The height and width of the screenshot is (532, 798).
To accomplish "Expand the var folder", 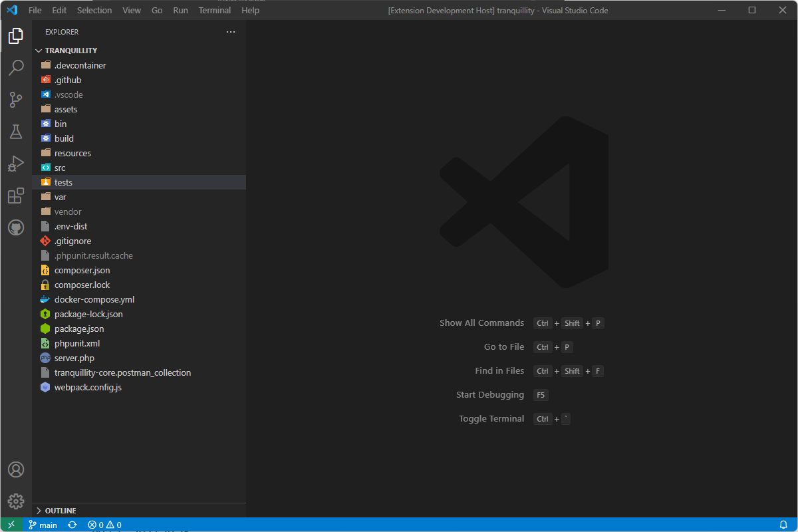I will tap(139, 197).
